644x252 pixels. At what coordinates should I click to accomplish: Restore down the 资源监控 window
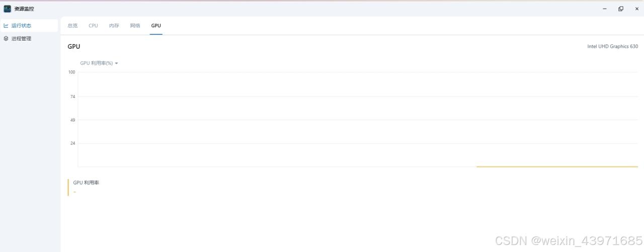621,9
